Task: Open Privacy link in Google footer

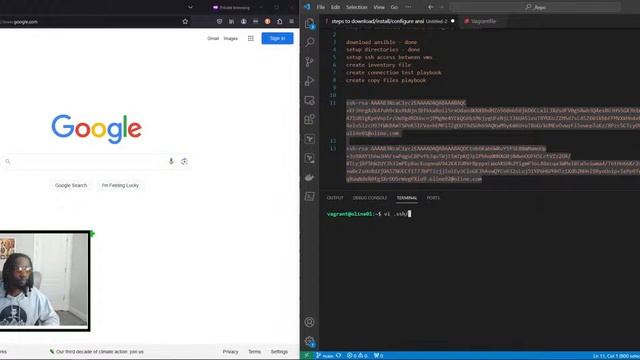Action: pyautogui.click(x=230, y=351)
